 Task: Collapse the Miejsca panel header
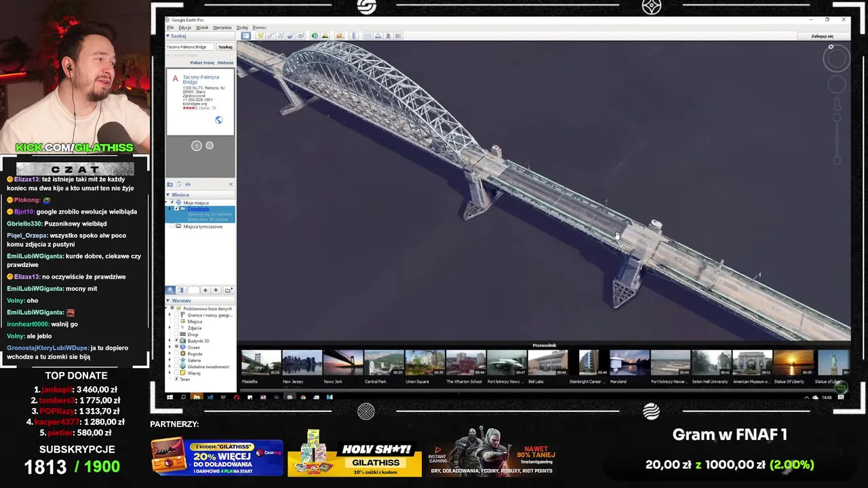coord(200,195)
